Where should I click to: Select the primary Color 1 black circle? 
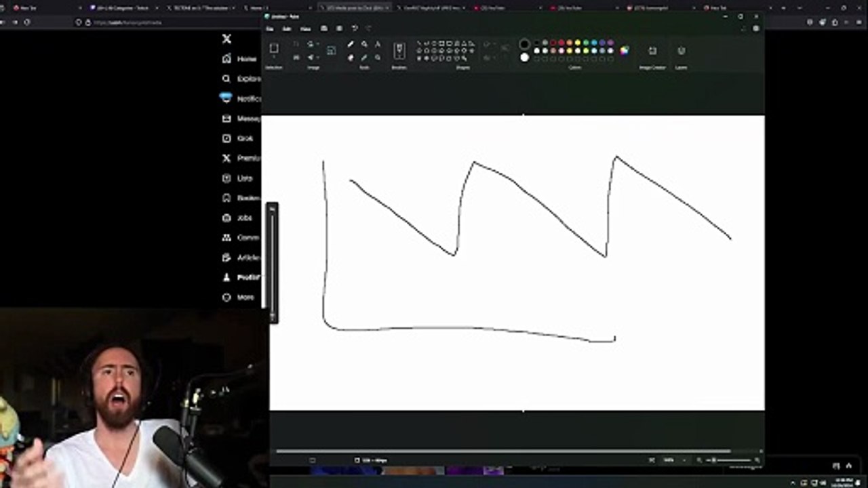point(525,44)
